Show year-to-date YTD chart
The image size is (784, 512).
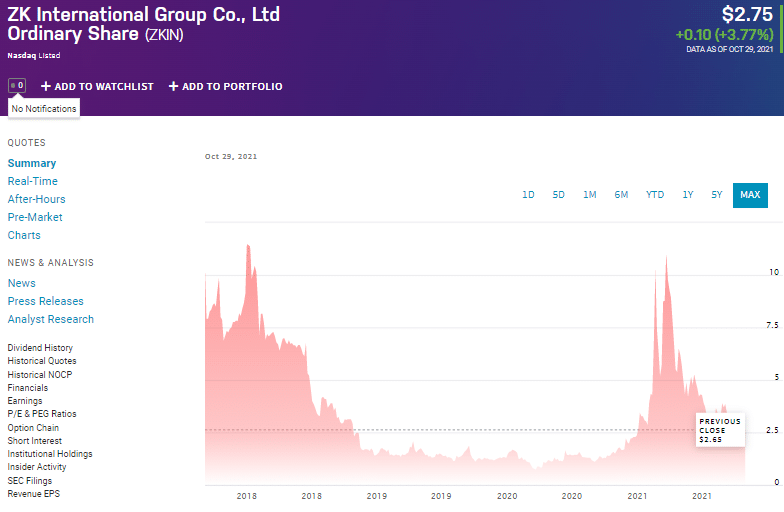[x=654, y=194]
